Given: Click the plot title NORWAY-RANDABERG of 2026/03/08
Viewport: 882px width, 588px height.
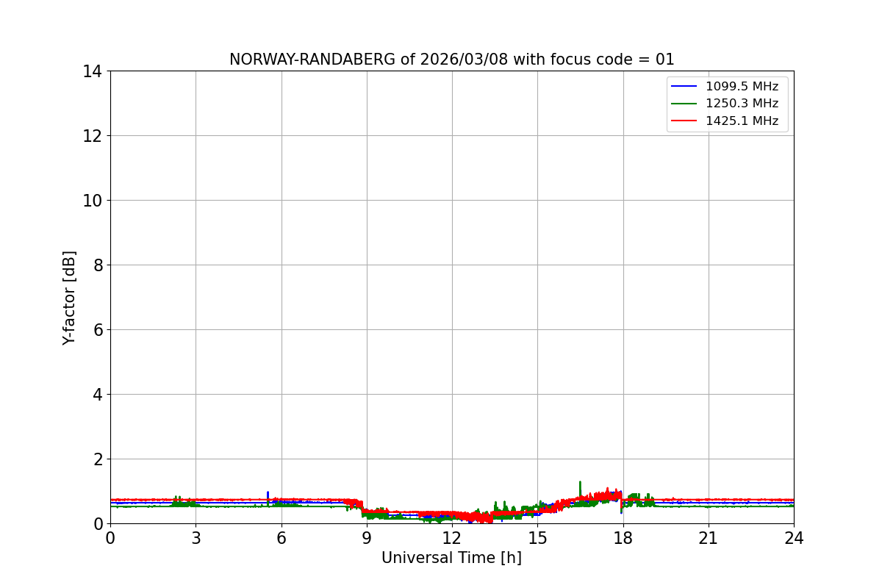Looking at the screenshot, I should point(451,60).
